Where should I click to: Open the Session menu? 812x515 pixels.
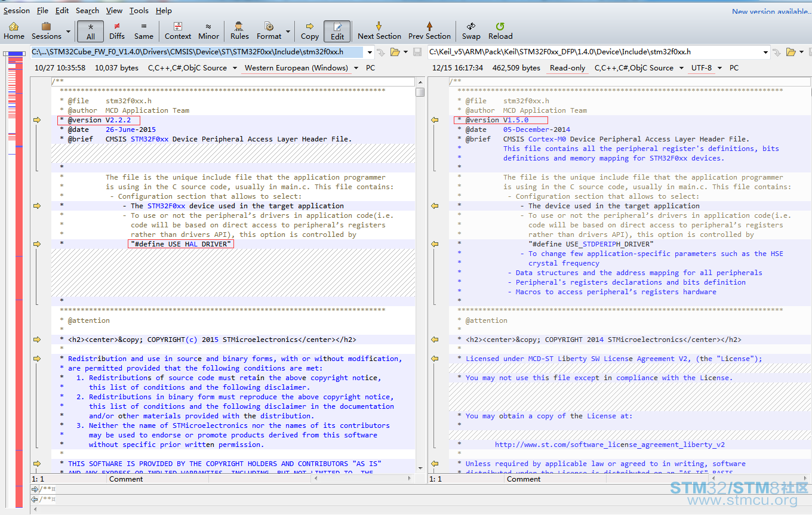[x=17, y=11]
